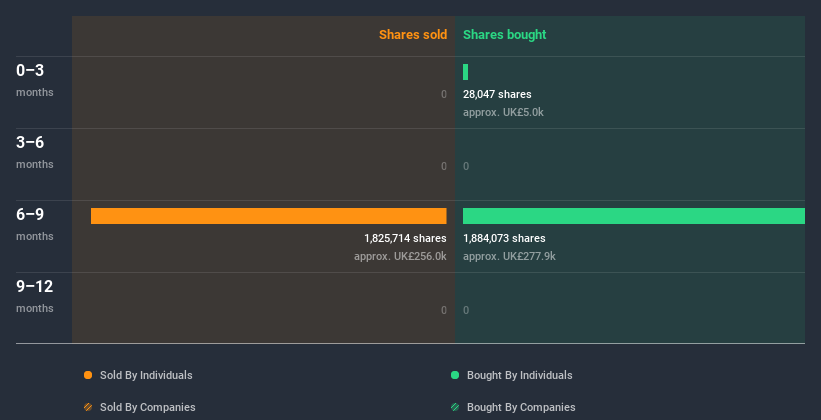Click the zero sold value in 0–3 months row
Screen dimensions: 821x420
pyautogui.click(x=444, y=94)
